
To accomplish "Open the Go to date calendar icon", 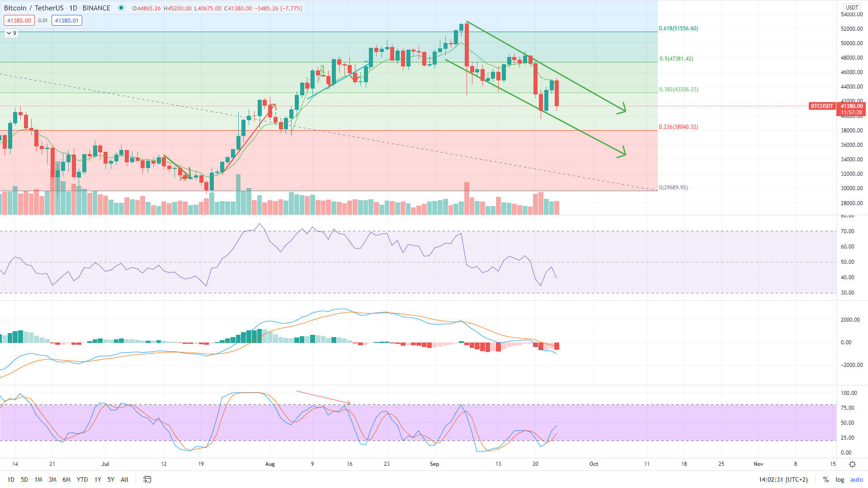I will (x=147, y=479).
